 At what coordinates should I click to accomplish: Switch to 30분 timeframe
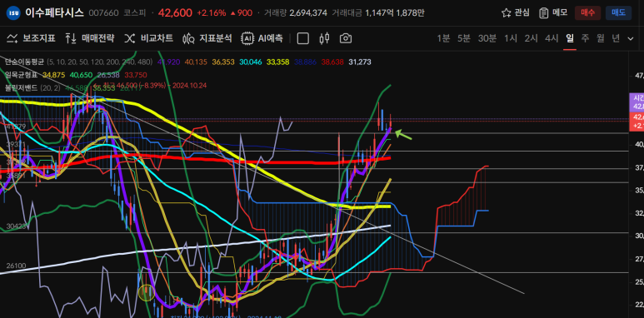(x=487, y=38)
